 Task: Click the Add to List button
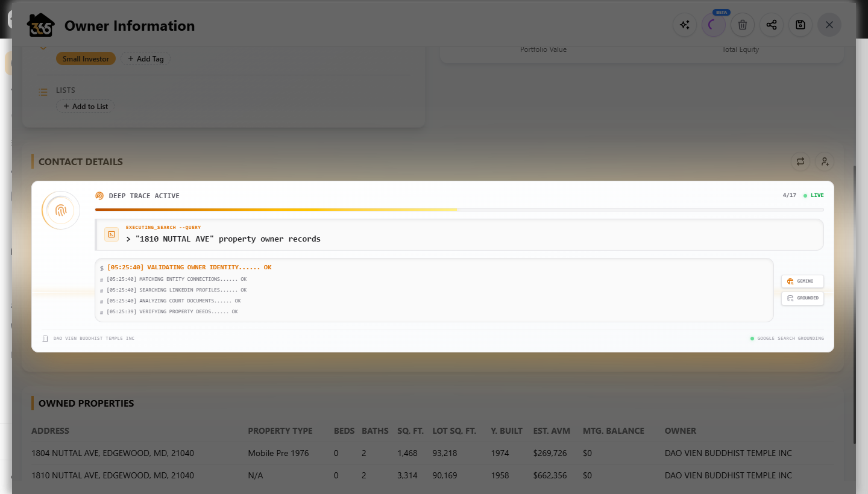[x=86, y=106]
